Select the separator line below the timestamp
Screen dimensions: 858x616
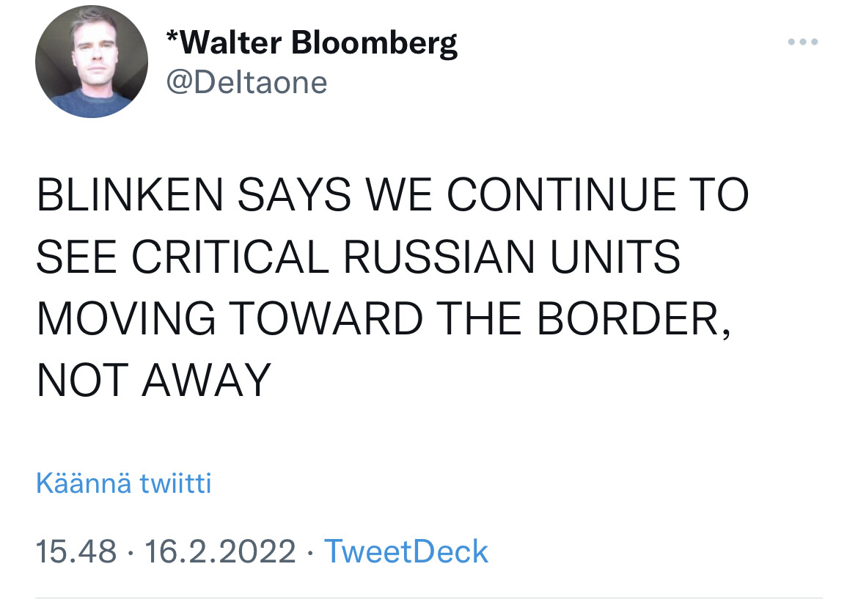[x=428, y=598]
